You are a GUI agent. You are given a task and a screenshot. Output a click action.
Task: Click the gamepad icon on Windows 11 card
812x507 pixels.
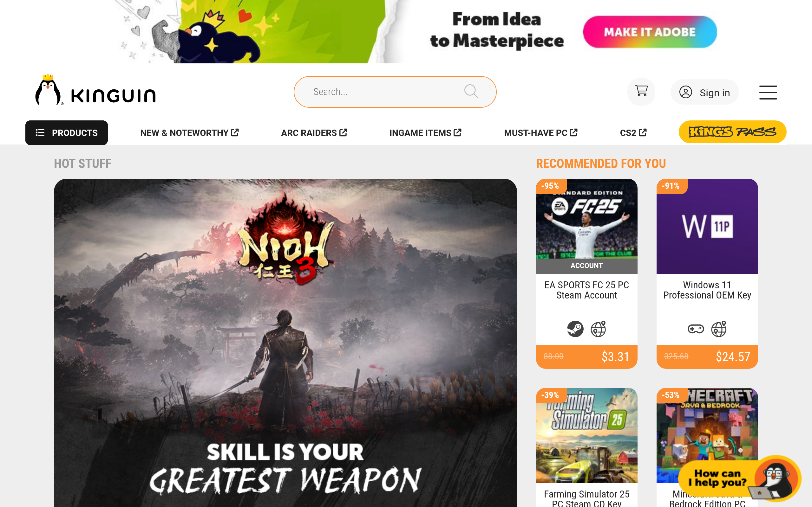(x=696, y=329)
